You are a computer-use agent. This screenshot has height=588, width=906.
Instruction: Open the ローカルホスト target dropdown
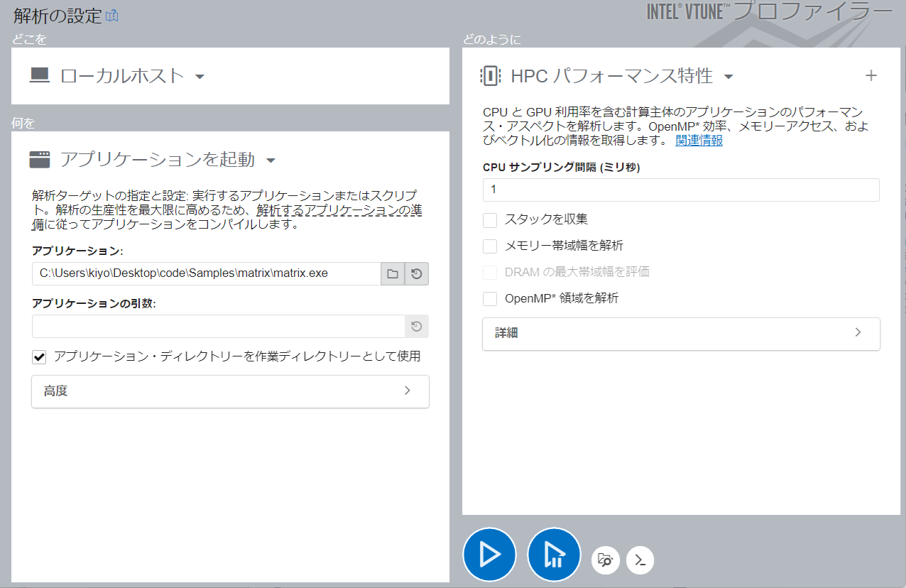[200, 77]
